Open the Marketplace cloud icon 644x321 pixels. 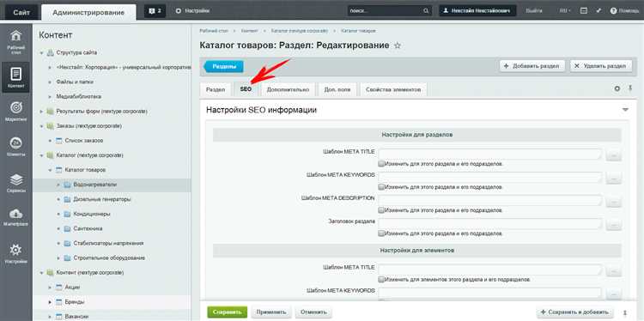click(16, 217)
